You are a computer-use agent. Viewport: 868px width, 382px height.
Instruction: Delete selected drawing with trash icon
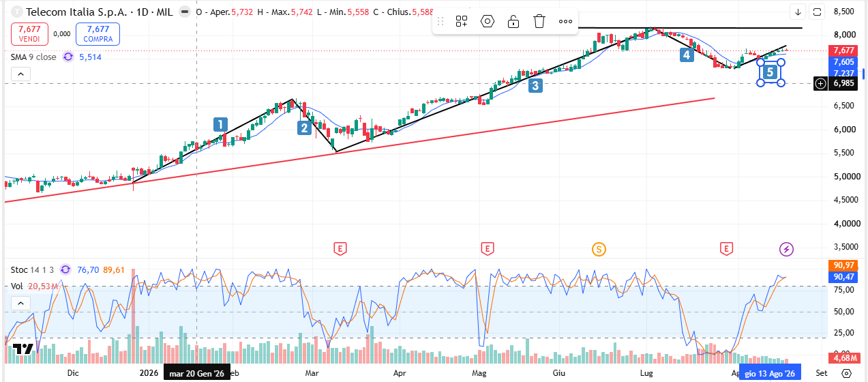[539, 21]
